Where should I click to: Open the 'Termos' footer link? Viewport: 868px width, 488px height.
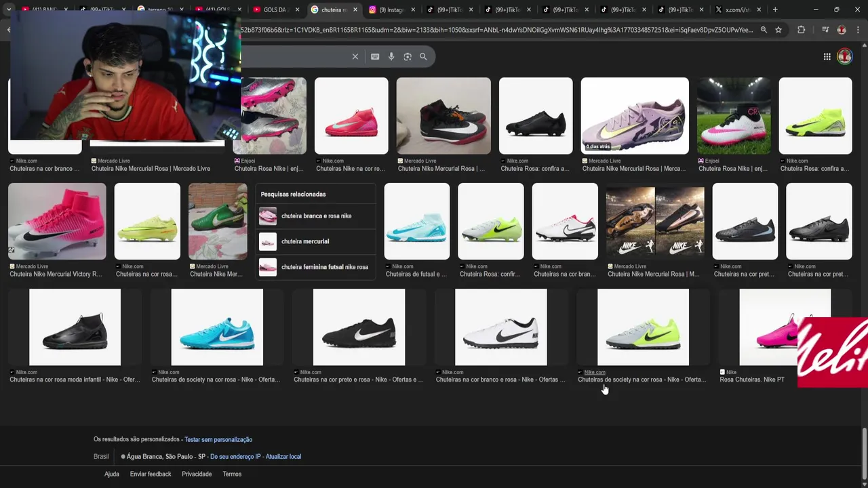click(232, 474)
